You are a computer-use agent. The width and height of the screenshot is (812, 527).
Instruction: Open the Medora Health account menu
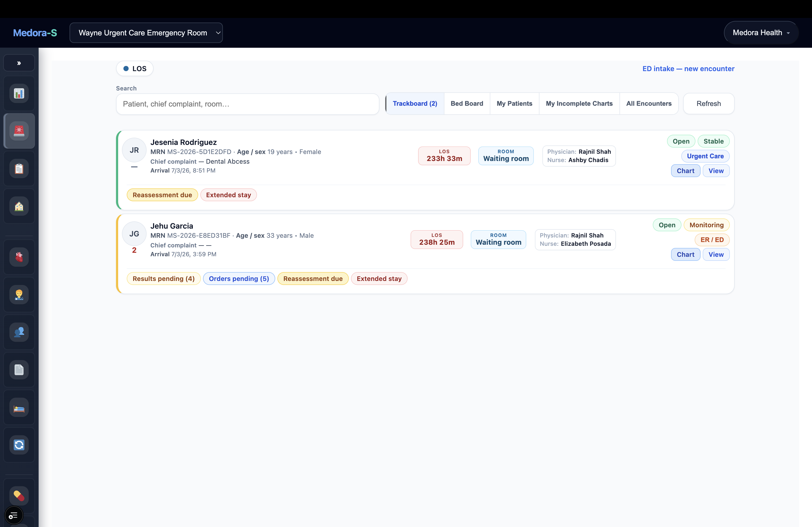point(761,33)
